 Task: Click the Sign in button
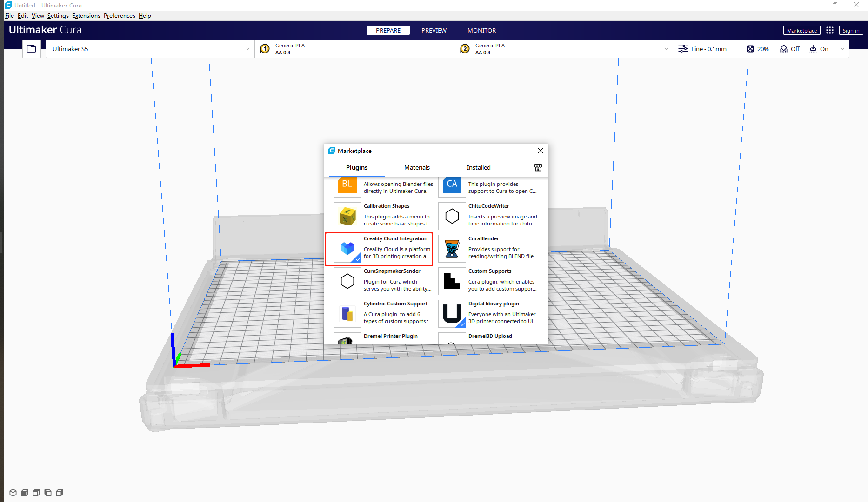[x=850, y=31]
